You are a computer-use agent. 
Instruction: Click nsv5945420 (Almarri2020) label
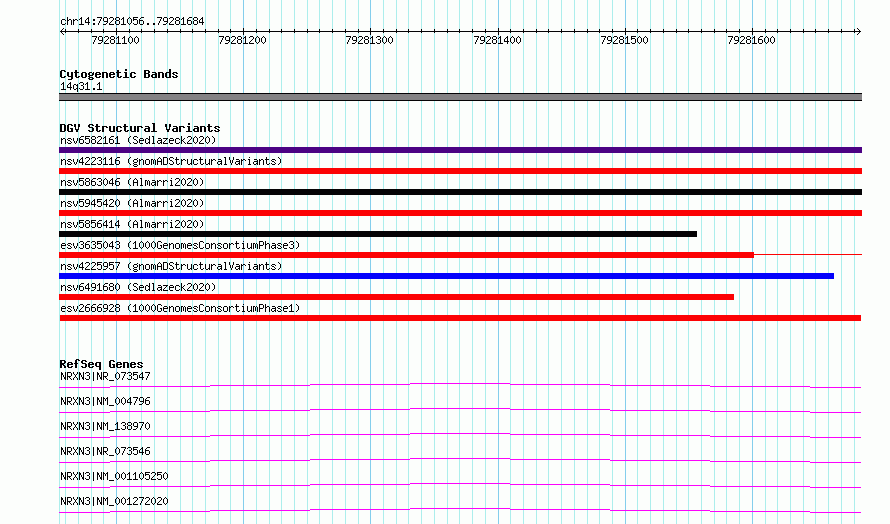[132, 203]
